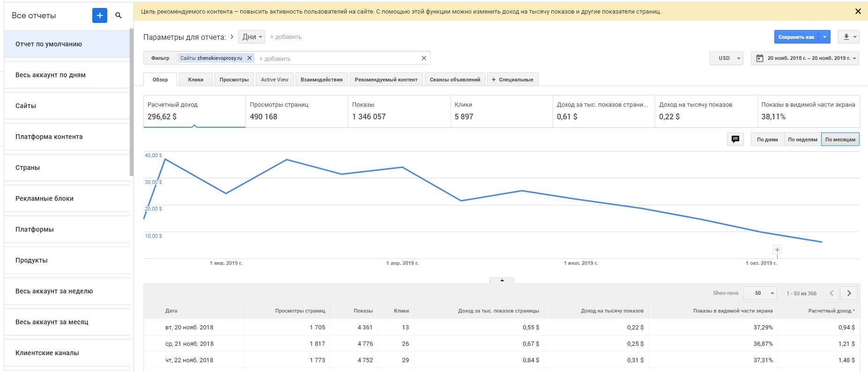Screen dimensions: 868x372
Task: Expand the Дни report parameter dropdown
Action: 252,37
